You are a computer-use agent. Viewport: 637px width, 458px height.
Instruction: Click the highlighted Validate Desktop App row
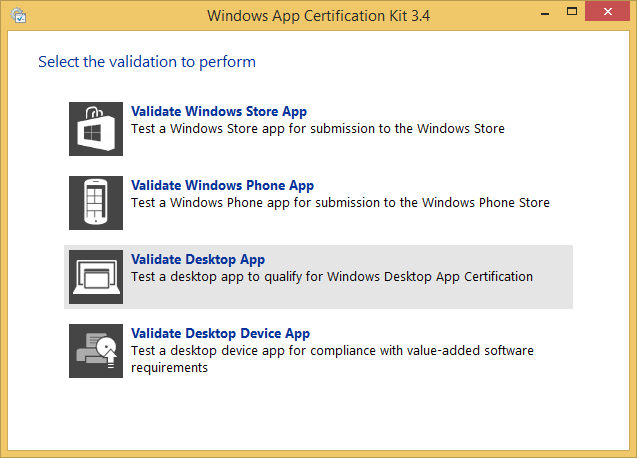pos(318,277)
